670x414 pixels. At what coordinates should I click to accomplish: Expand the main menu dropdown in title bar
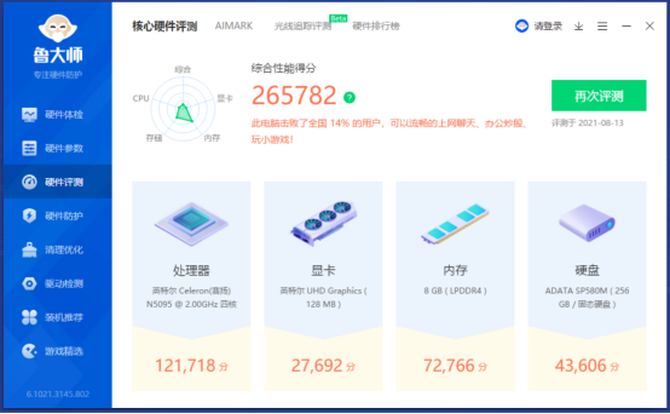(x=603, y=26)
